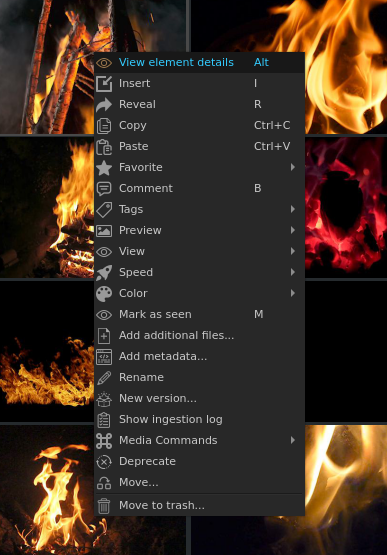
Task: Choose Add additional files...
Action: 199,335
